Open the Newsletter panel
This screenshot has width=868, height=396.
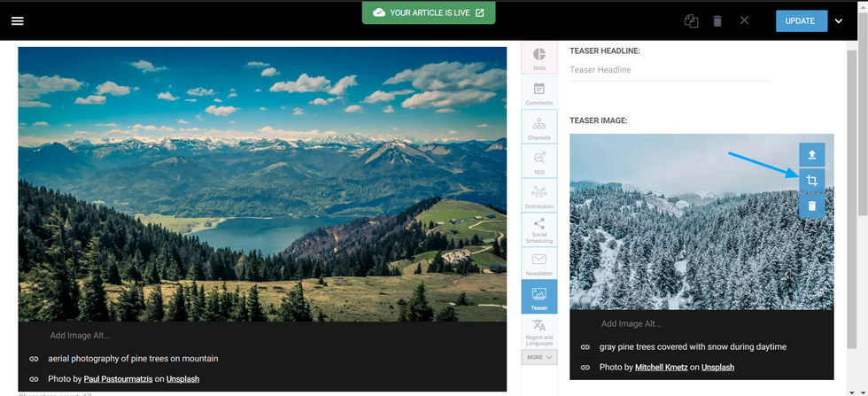tap(539, 263)
